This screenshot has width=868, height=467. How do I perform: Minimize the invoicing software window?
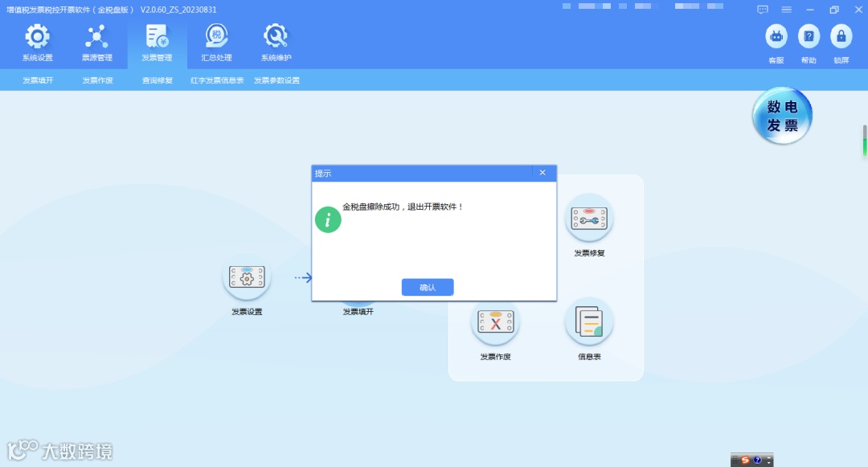tap(810, 10)
